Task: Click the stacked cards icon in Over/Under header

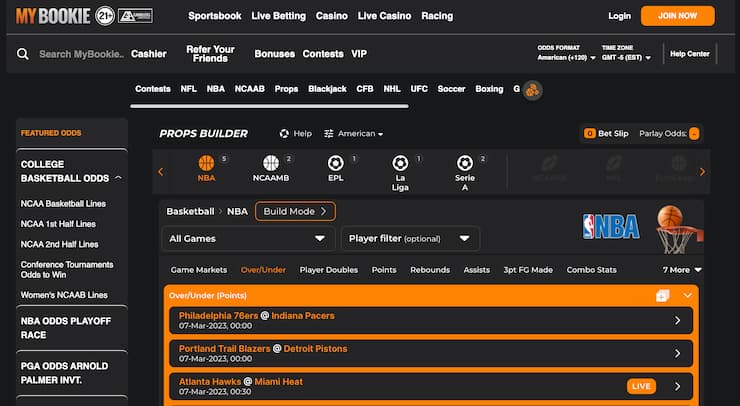Action: [x=663, y=296]
